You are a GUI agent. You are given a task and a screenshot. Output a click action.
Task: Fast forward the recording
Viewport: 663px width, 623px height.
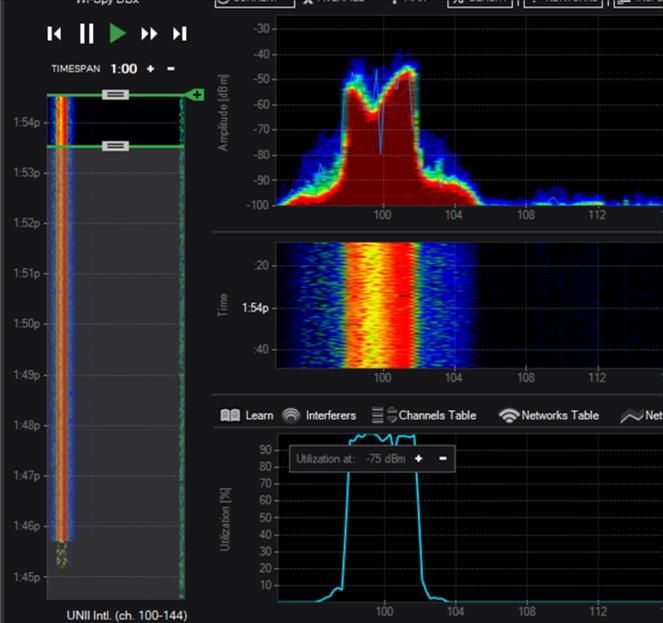click(x=149, y=34)
